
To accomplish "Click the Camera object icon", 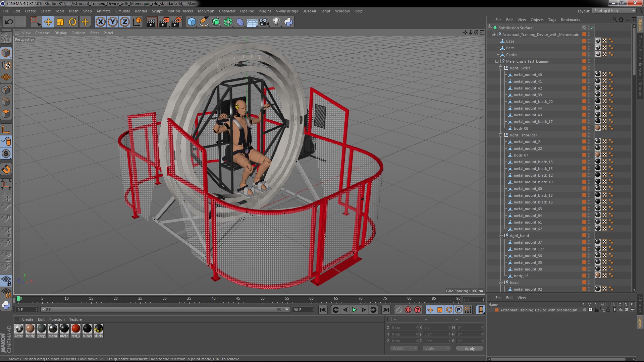I will click(x=264, y=22).
